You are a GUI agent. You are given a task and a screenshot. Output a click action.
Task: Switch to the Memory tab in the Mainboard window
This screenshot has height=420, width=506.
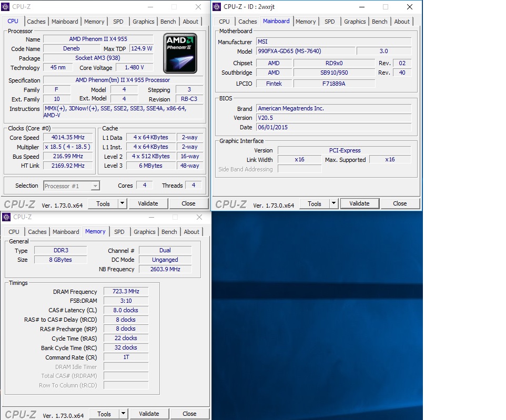(306, 22)
